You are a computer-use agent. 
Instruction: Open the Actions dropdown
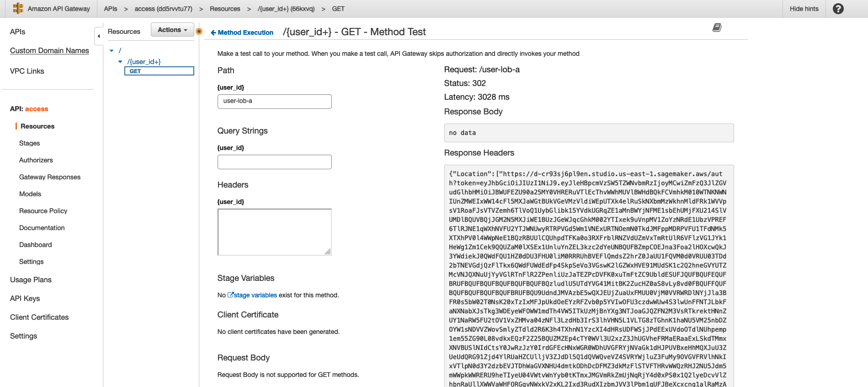coord(172,30)
